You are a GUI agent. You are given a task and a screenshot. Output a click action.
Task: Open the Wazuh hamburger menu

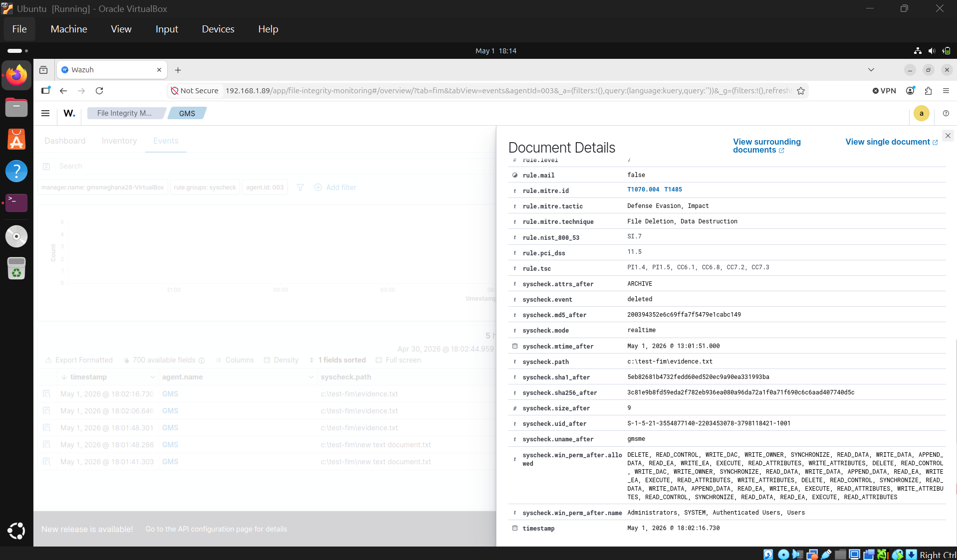45,113
